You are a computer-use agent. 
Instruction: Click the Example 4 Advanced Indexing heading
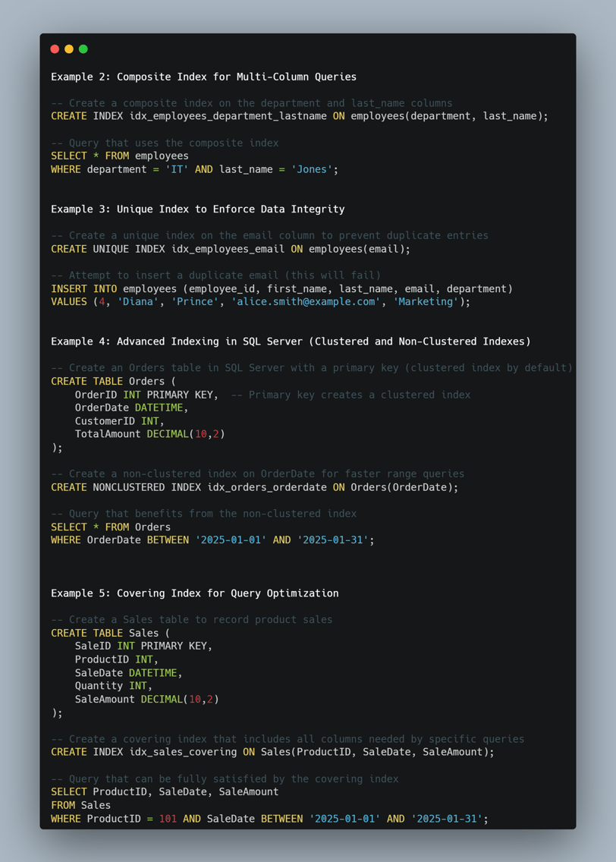[x=291, y=341]
